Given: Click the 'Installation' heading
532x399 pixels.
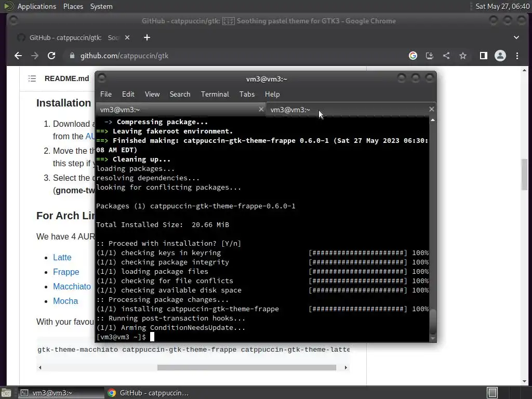Looking at the screenshot, I should 64,103.
